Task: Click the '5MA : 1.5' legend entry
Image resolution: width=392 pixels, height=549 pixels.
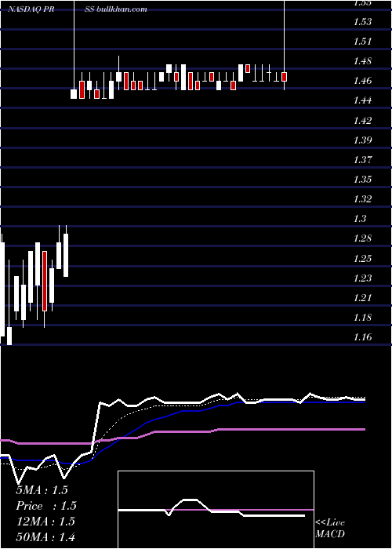Action: (x=42, y=490)
